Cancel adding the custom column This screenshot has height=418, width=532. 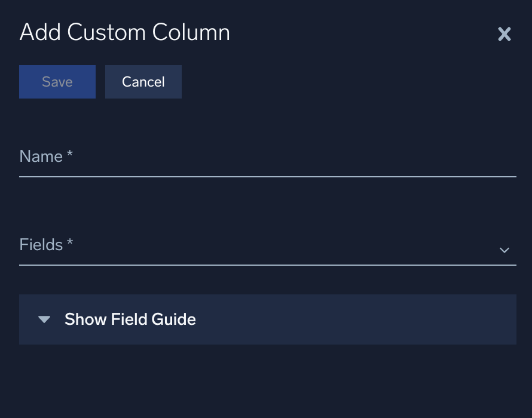pyautogui.click(x=143, y=81)
